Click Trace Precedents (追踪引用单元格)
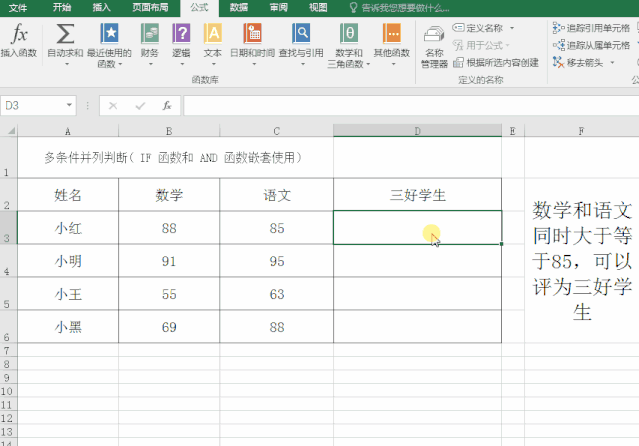This screenshot has width=639, height=446. (x=591, y=28)
